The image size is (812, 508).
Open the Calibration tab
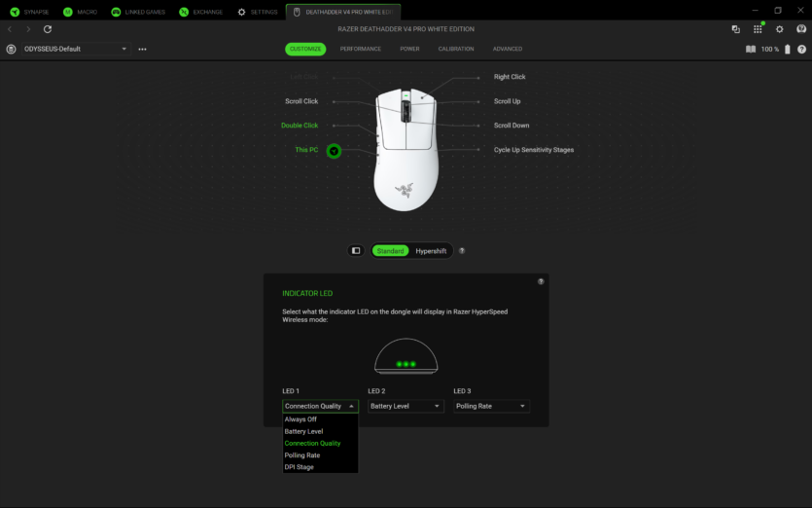[x=456, y=49]
